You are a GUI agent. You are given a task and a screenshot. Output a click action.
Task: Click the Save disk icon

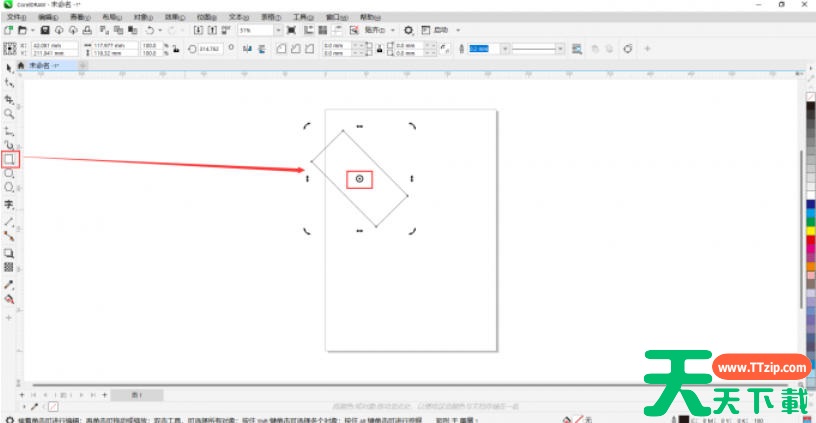pyautogui.click(x=46, y=31)
